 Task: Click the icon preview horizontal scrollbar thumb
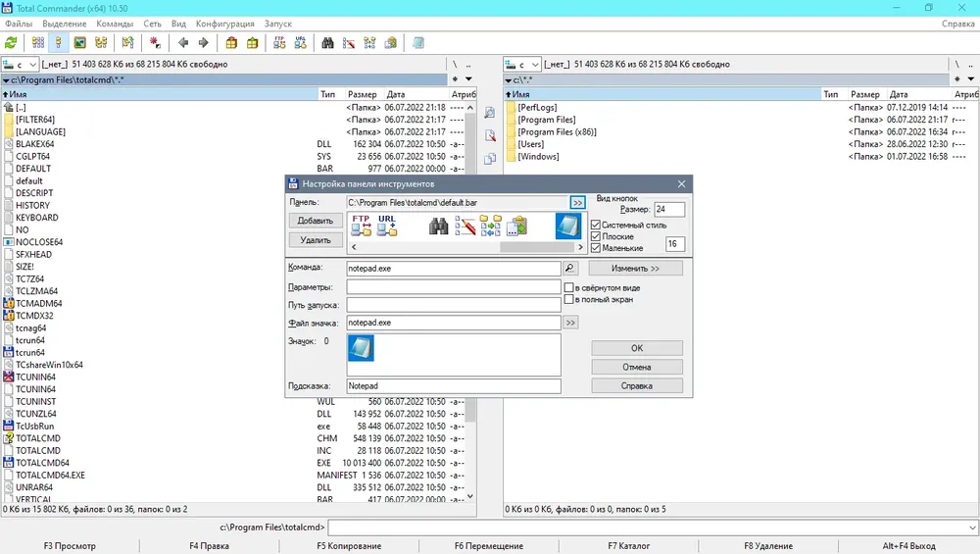(537, 247)
